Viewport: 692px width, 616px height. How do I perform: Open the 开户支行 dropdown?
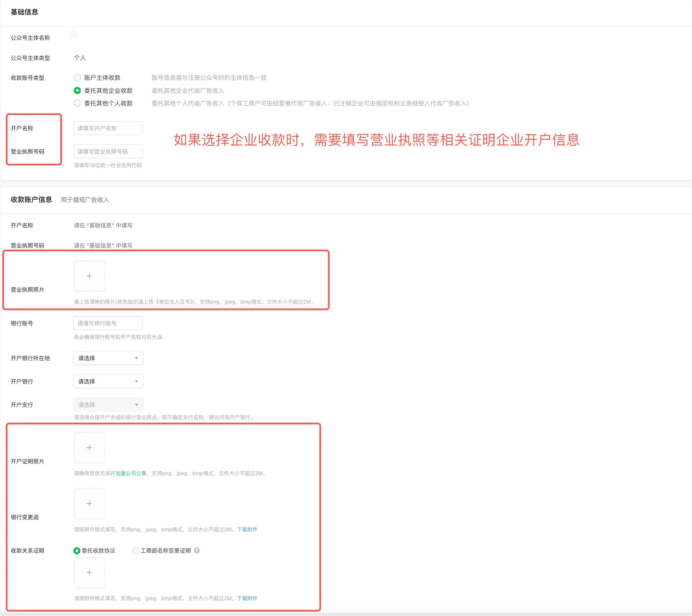click(x=108, y=405)
